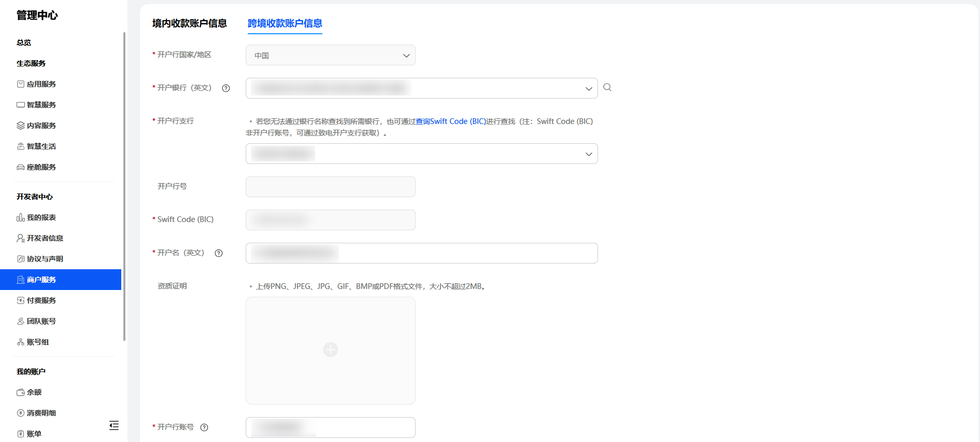This screenshot has height=442, width=980.
Task: Click the plus upload icon for 资质证明
Action: pos(331,350)
